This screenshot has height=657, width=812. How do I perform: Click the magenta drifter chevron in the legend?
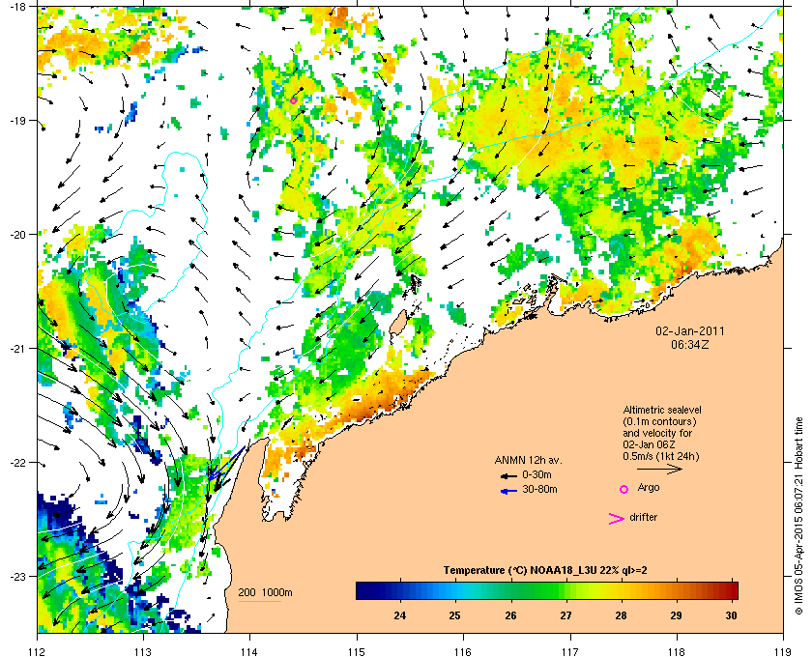tap(617, 519)
